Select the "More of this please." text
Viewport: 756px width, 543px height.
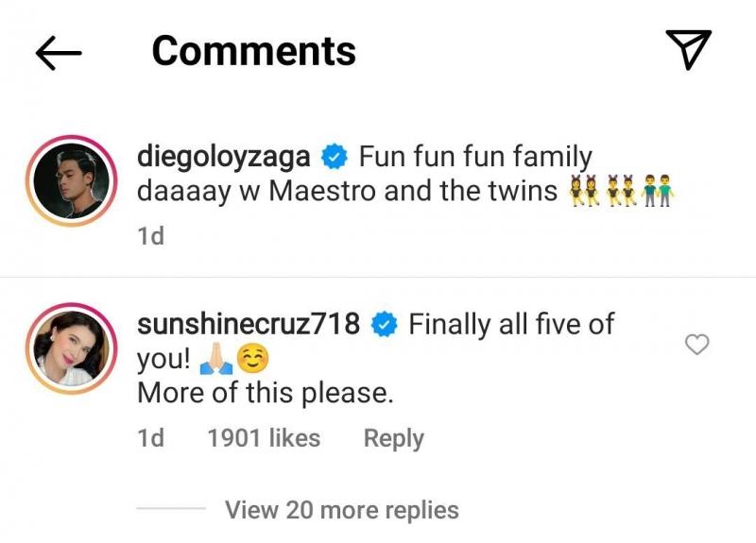(x=265, y=393)
